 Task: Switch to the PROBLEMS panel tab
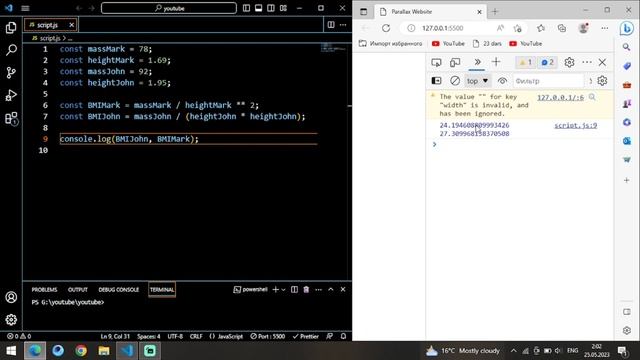click(x=44, y=289)
